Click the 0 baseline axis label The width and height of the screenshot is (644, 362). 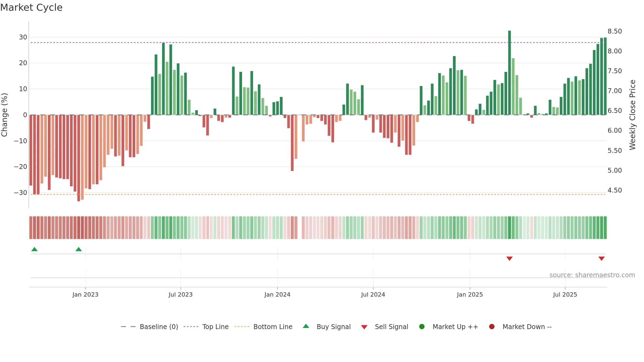[25, 115]
